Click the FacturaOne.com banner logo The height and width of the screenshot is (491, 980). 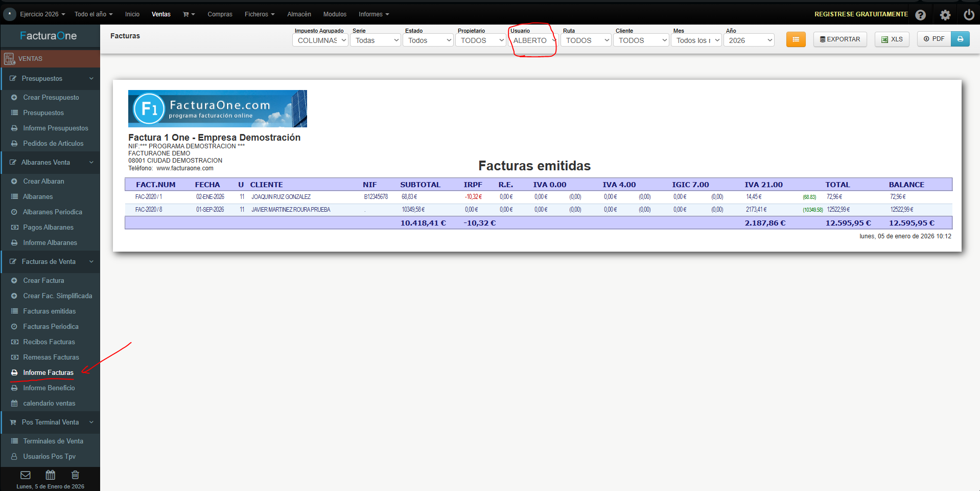tap(218, 108)
